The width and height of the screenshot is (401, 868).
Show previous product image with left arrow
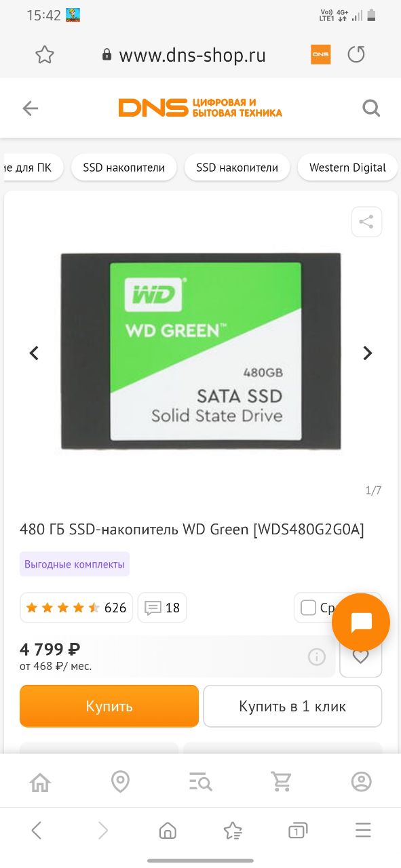click(34, 353)
